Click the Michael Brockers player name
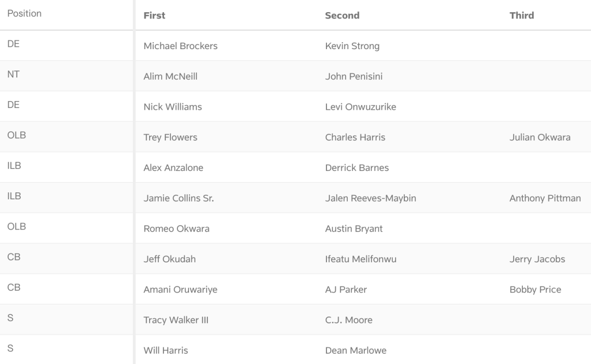Image resolution: width=591 pixels, height=364 pixels. point(180,46)
